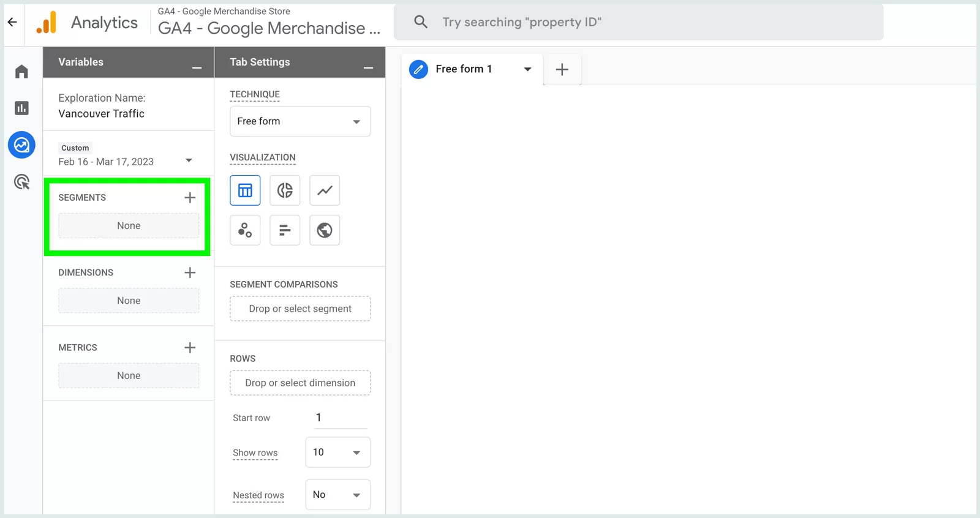Open the Free form 1 tab menu arrow
The image size is (980, 518).
point(527,69)
